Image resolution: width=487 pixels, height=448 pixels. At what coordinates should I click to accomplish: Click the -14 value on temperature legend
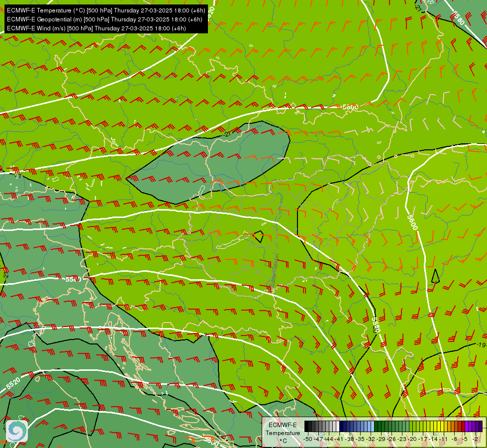[x=433, y=439]
